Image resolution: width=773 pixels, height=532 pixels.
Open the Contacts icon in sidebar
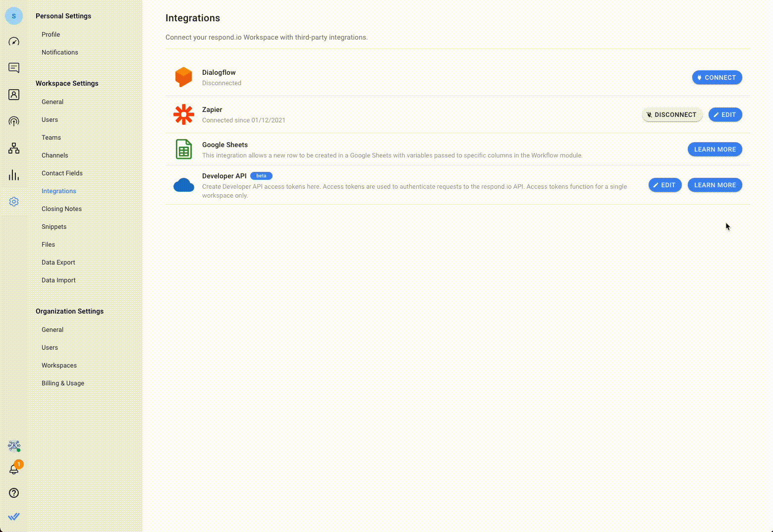pyautogui.click(x=14, y=95)
